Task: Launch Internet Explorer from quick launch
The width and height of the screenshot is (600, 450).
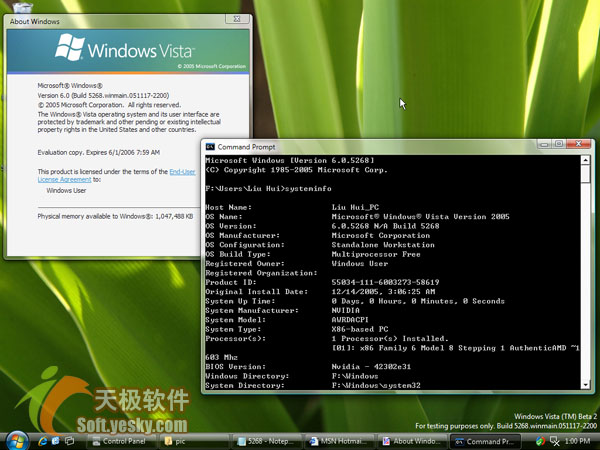Action: (x=42, y=441)
